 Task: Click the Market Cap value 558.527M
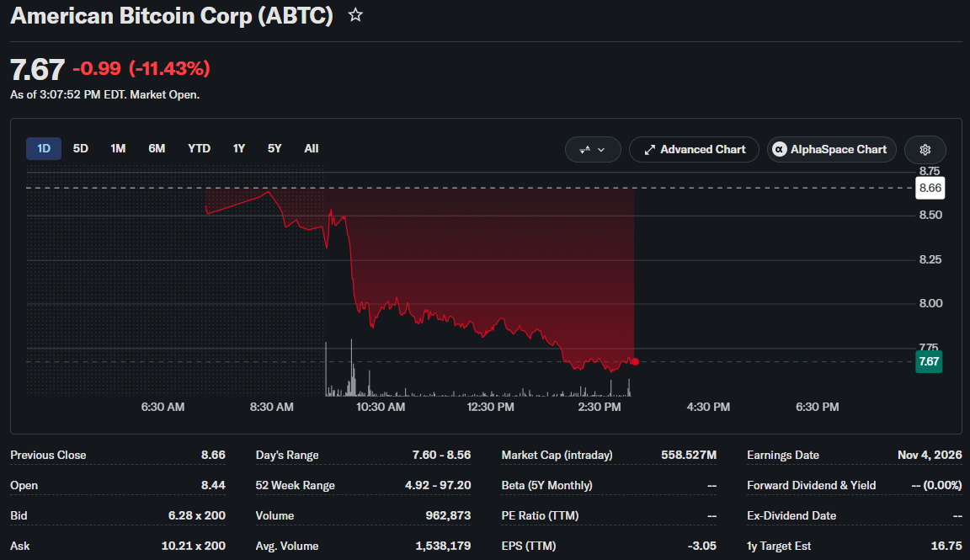(689, 455)
